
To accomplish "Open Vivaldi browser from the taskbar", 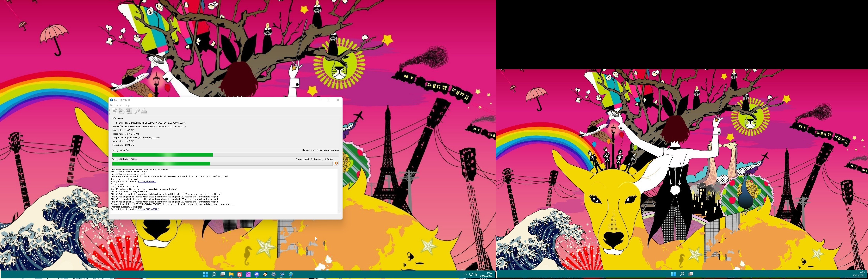I will [x=240, y=274].
